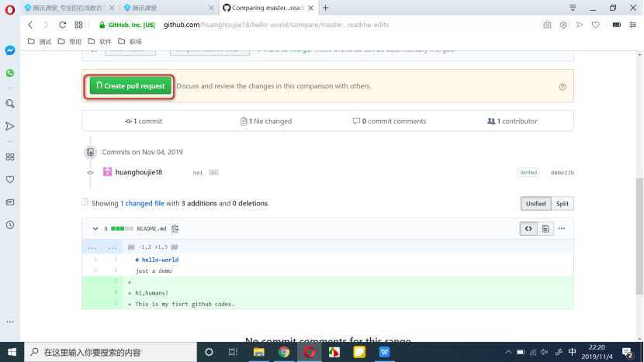Switch to the first browser tab
644x362 pixels.
(69, 8)
